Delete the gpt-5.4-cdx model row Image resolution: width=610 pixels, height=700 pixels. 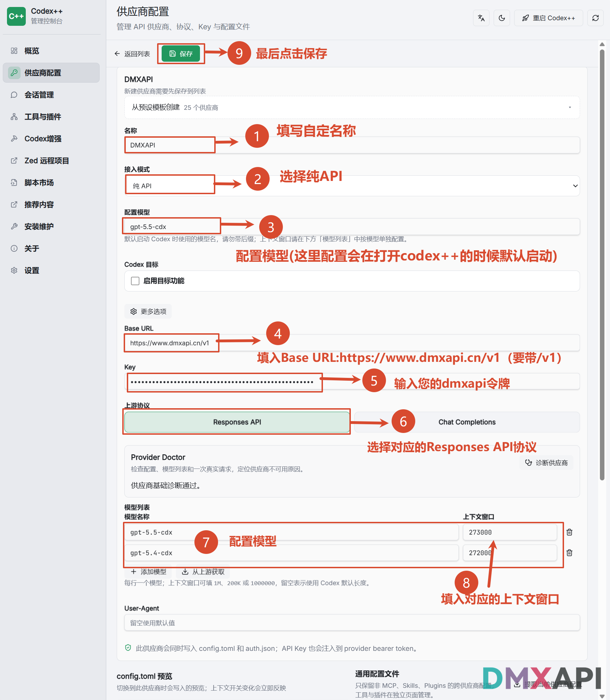(569, 553)
